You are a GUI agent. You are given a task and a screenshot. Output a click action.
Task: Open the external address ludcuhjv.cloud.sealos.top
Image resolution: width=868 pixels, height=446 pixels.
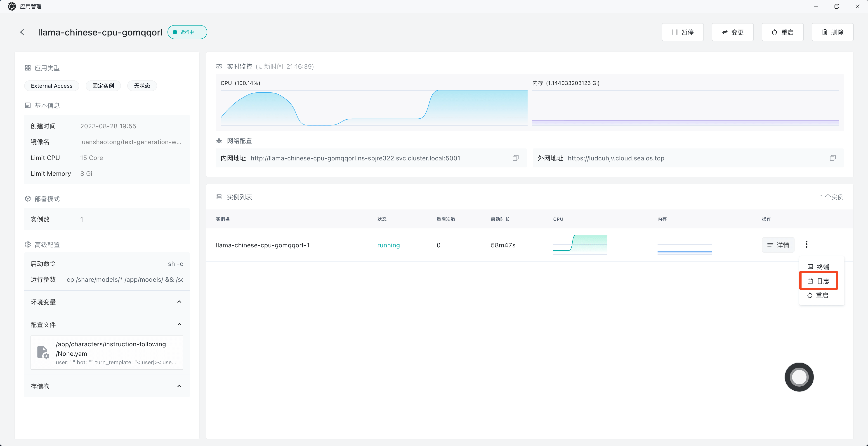[616, 158]
